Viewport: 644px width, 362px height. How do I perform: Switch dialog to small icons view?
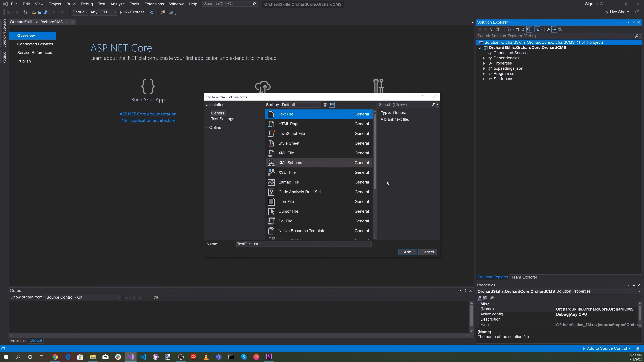click(x=325, y=105)
